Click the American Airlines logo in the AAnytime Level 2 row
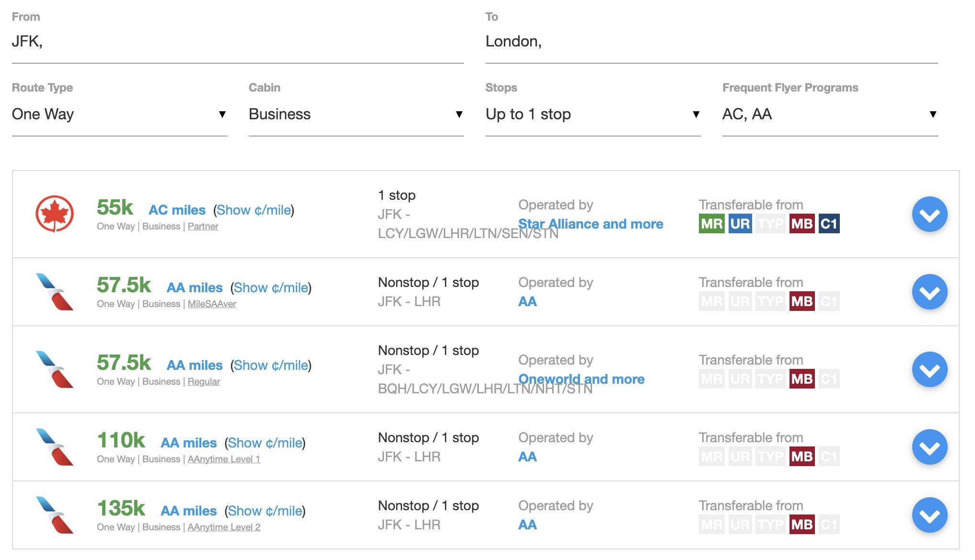The image size is (975, 560). click(x=55, y=515)
